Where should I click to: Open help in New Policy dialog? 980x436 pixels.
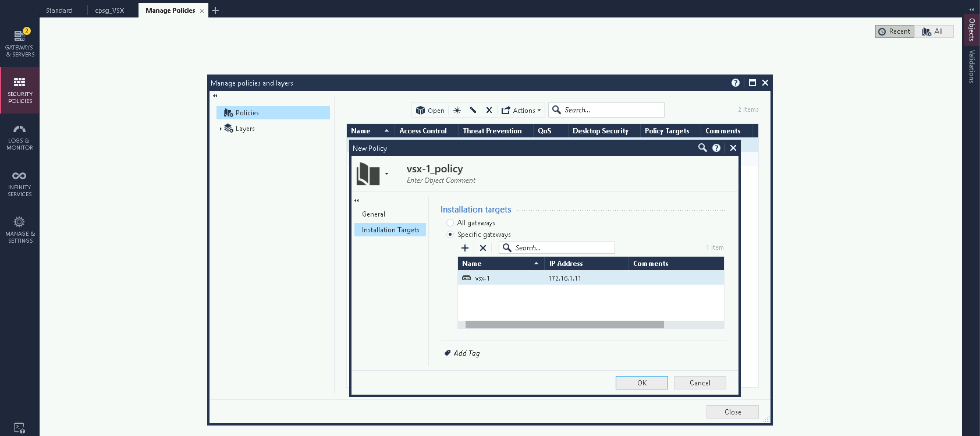click(716, 148)
